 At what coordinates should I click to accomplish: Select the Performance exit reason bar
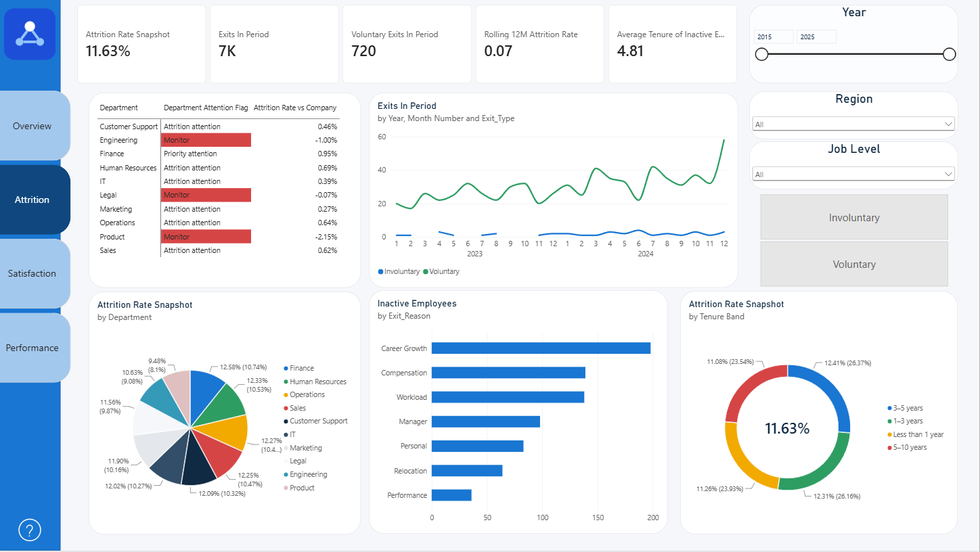click(451, 495)
